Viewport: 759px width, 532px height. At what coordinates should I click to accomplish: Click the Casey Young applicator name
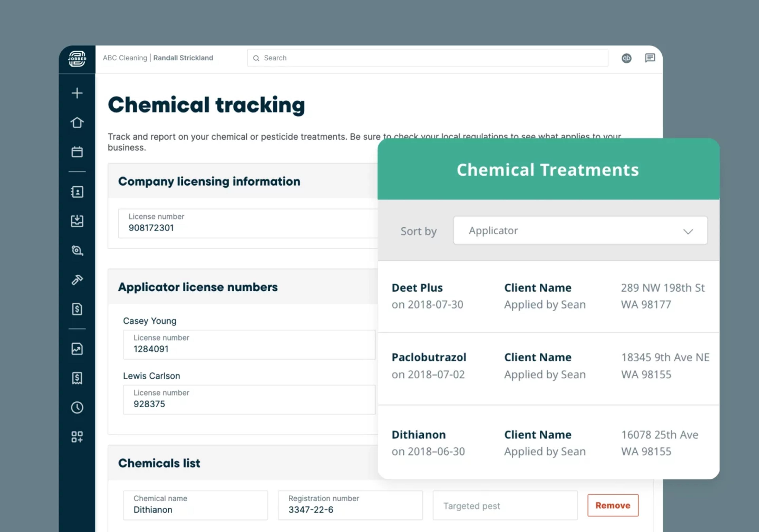[x=150, y=321]
